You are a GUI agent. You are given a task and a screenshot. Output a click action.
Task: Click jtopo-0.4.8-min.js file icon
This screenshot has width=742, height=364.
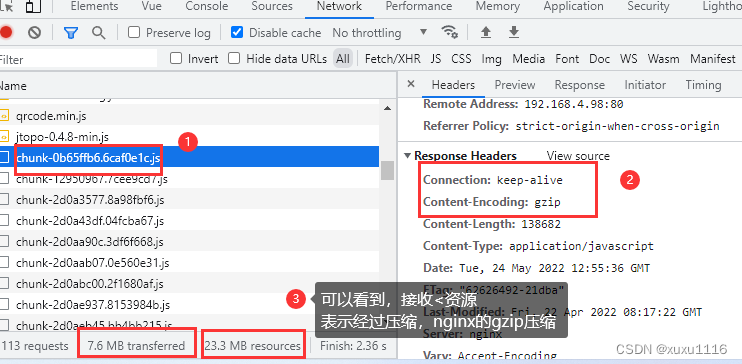pyautogui.click(x=4, y=137)
